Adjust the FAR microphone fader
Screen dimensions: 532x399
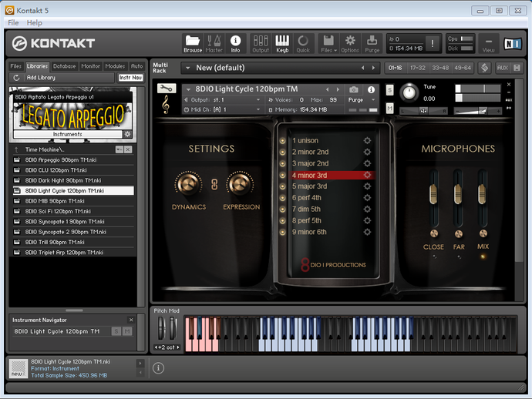pyautogui.click(x=458, y=194)
